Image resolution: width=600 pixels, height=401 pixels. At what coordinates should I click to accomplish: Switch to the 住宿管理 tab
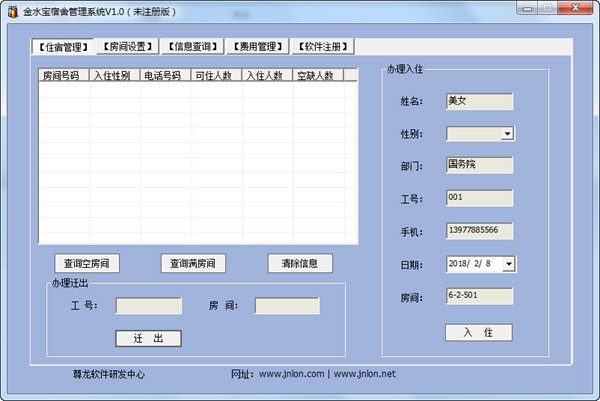[63, 47]
